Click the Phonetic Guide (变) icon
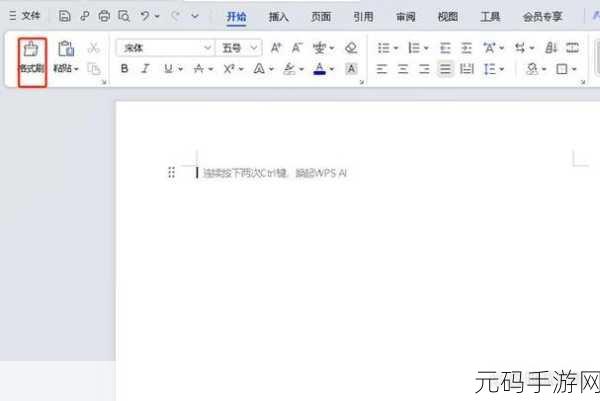 tap(319, 48)
